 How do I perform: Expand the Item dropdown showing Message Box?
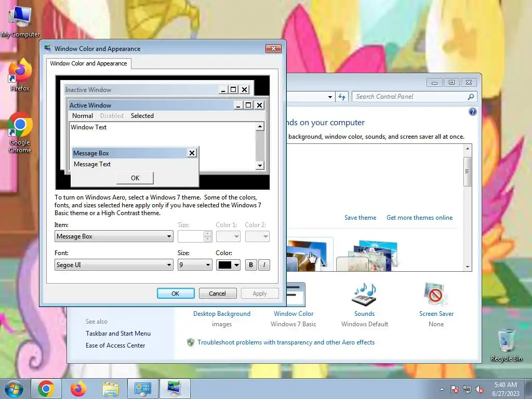114,236
